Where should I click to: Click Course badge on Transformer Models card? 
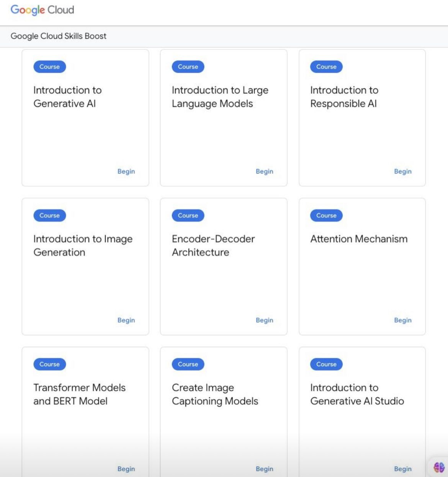[50, 364]
